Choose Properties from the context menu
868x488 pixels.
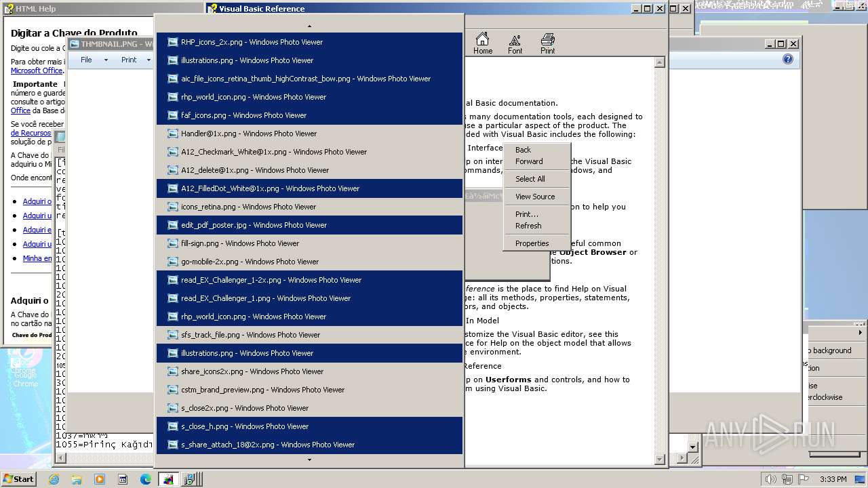pyautogui.click(x=536, y=243)
